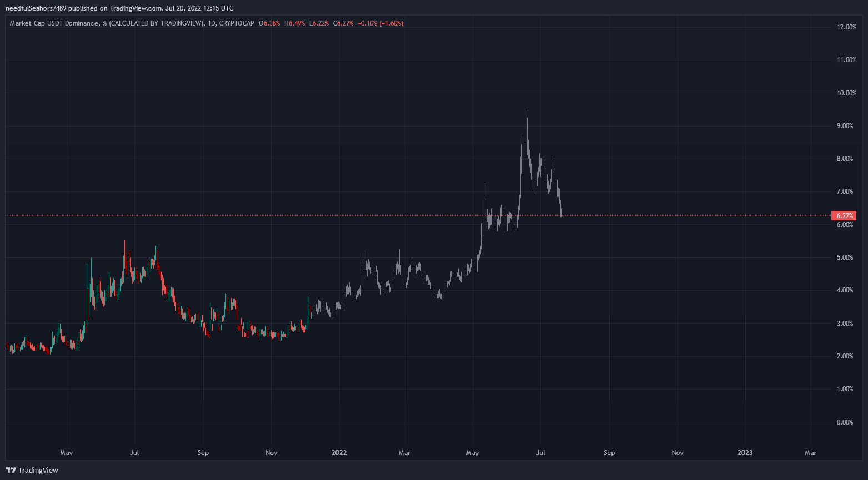Click the latest candle on the chart

click(561, 211)
